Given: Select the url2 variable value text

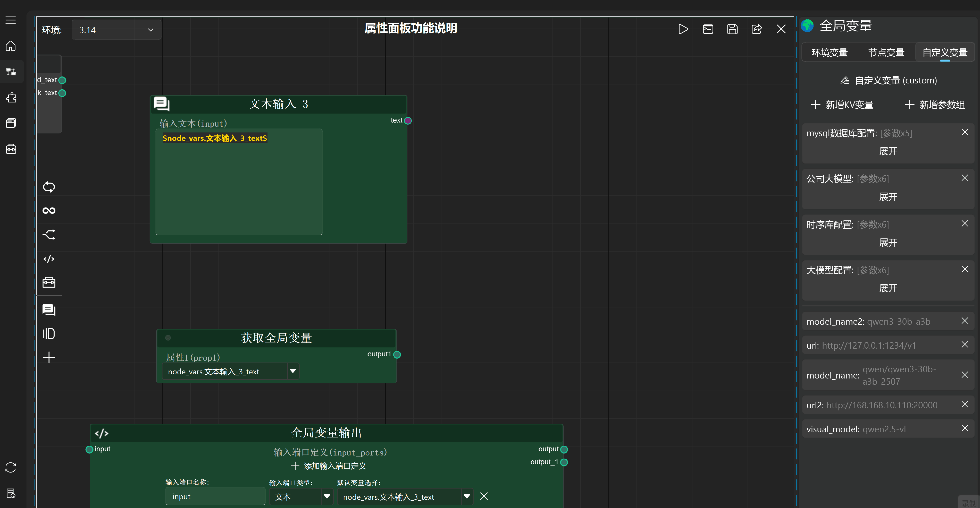Looking at the screenshot, I should (x=882, y=405).
